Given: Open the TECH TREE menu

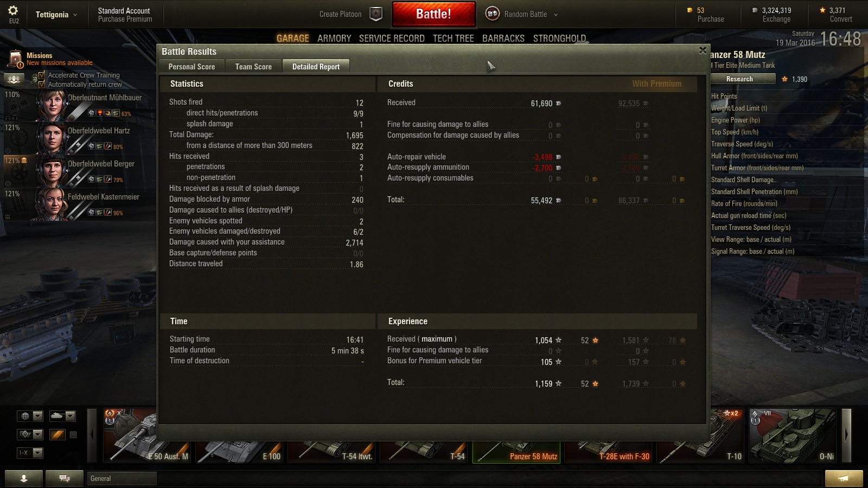Looking at the screenshot, I should (x=454, y=38).
